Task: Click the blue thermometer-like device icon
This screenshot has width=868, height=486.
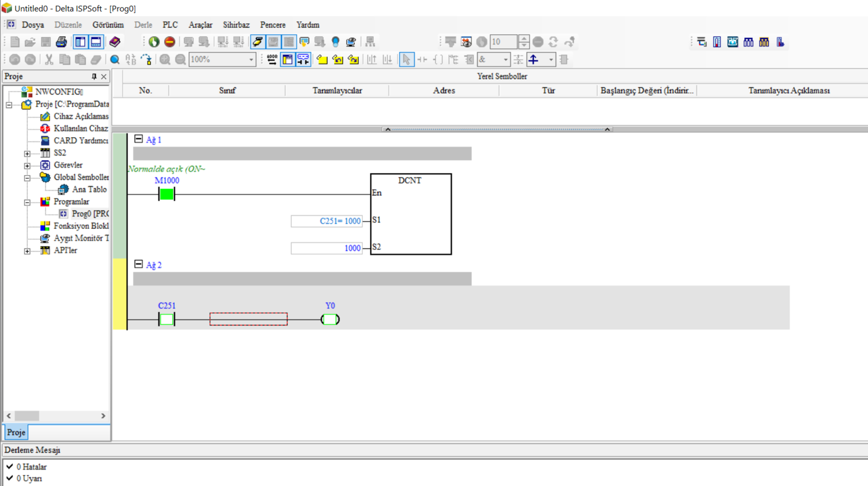Action: pyautogui.click(x=717, y=42)
